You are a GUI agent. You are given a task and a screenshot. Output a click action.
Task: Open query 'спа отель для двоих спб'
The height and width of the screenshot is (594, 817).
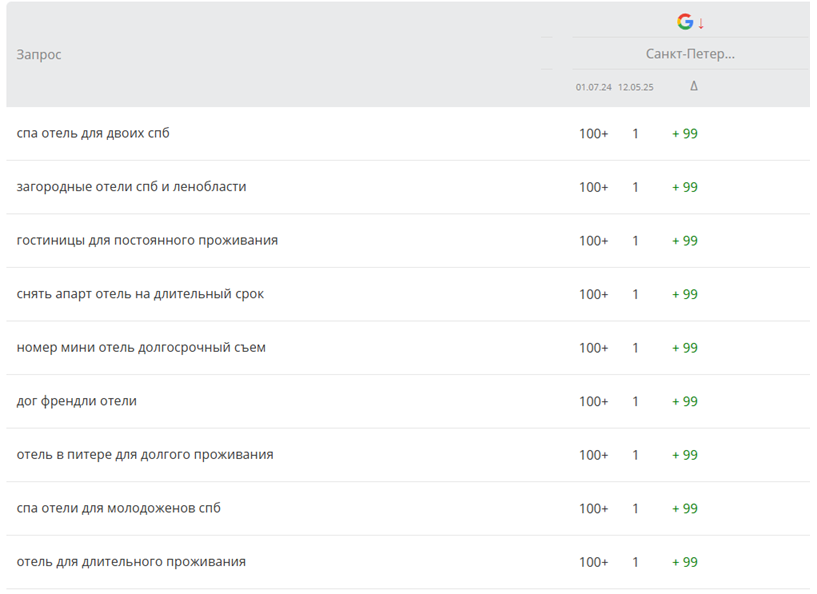pos(93,133)
